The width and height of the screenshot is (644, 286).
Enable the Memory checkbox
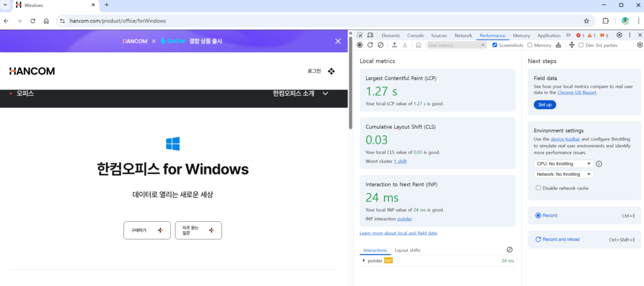pos(530,45)
